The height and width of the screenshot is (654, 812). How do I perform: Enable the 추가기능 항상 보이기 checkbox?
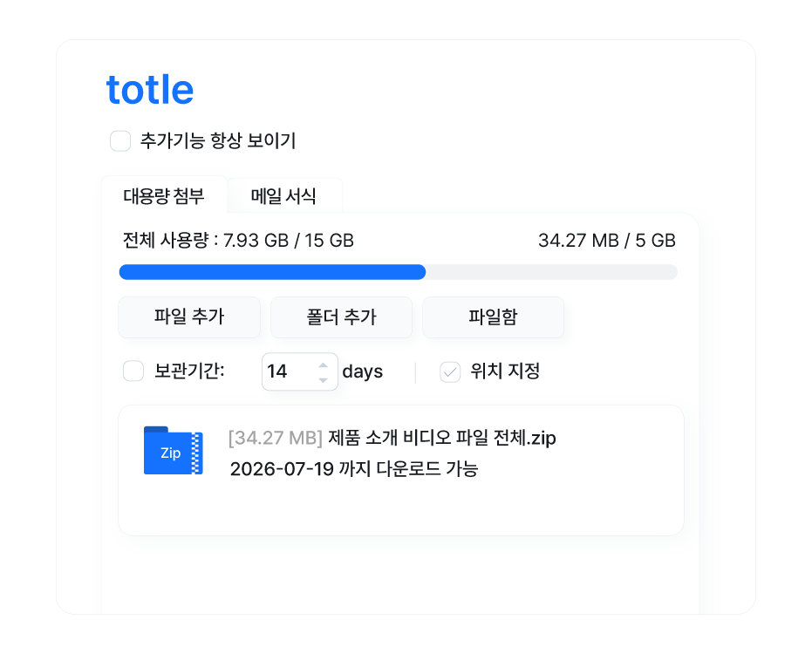(x=120, y=141)
